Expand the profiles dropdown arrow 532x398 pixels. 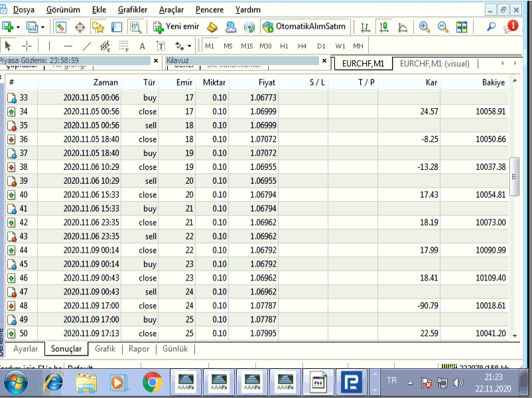(42, 27)
